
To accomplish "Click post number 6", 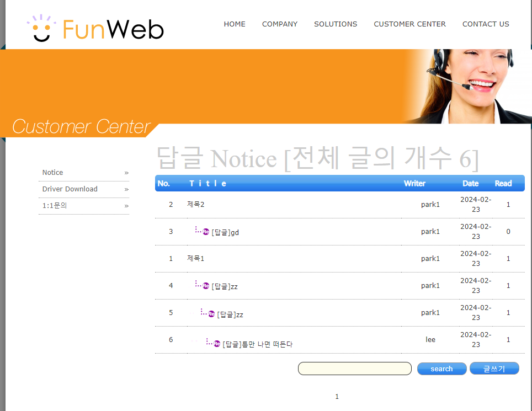I will pos(171,339).
